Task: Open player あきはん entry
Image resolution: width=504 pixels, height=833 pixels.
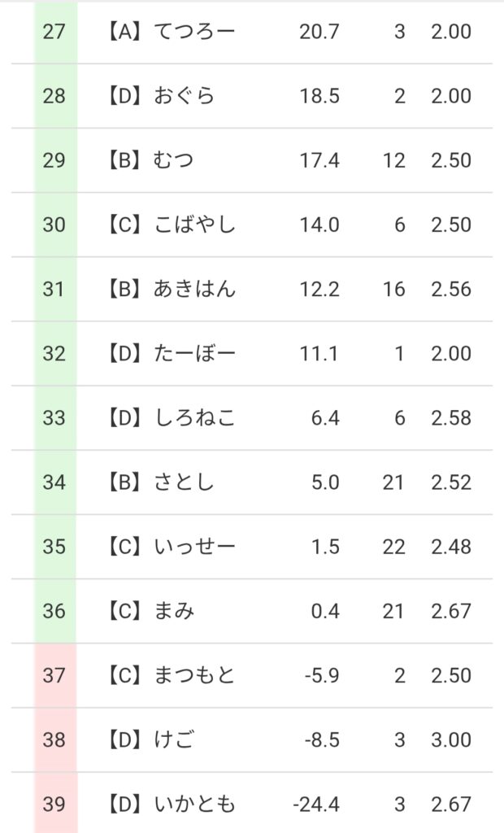Action: click(x=194, y=290)
